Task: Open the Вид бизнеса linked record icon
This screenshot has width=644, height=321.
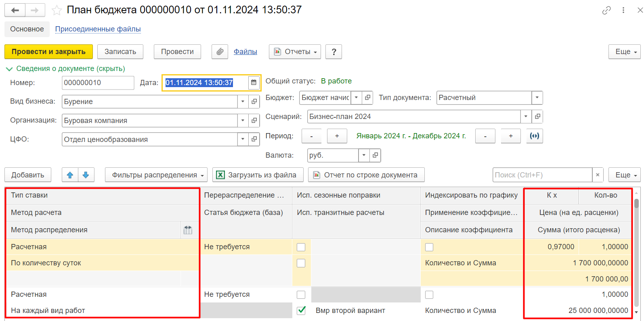Action: [254, 102]
